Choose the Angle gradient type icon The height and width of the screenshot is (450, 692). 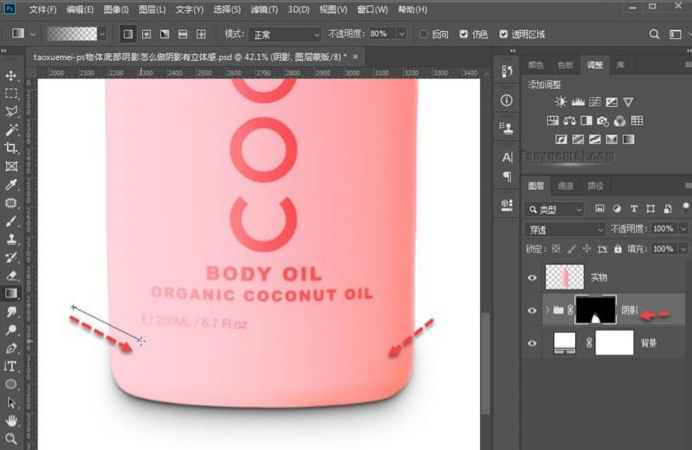[165, 34]
